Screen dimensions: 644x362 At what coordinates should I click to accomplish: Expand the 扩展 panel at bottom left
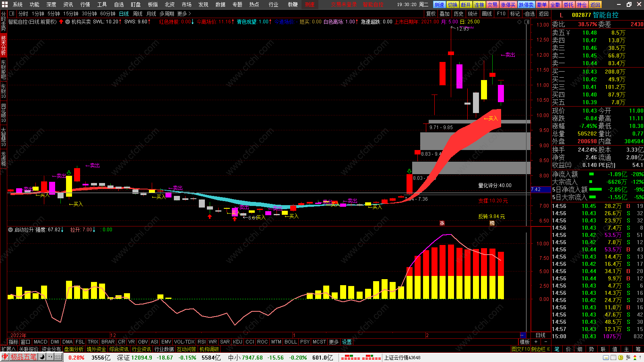pyautogui.click(x=8, y=349)
